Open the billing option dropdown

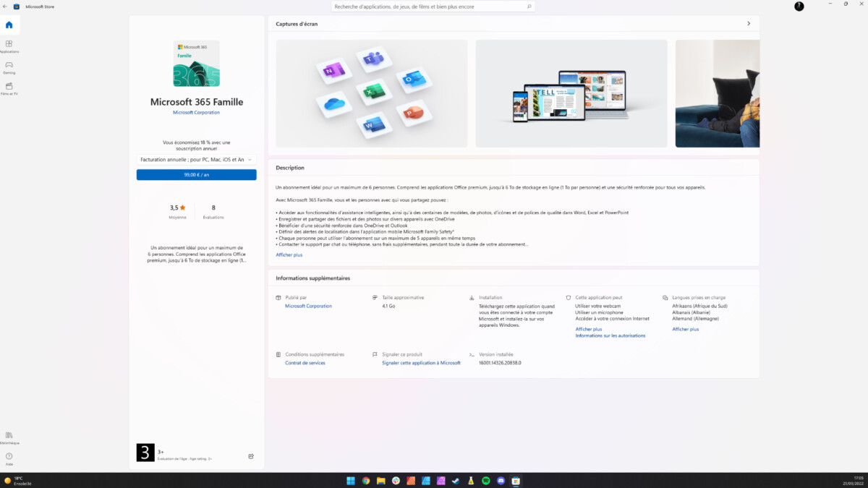[196, 159]
